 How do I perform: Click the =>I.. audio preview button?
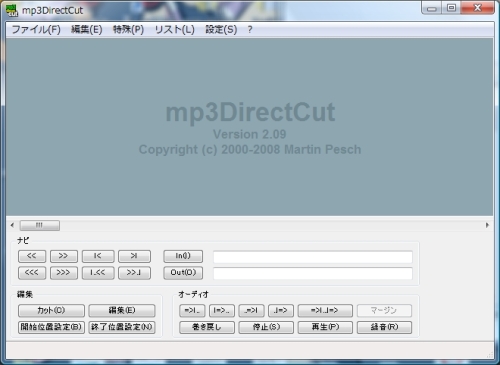click(192, 310)
